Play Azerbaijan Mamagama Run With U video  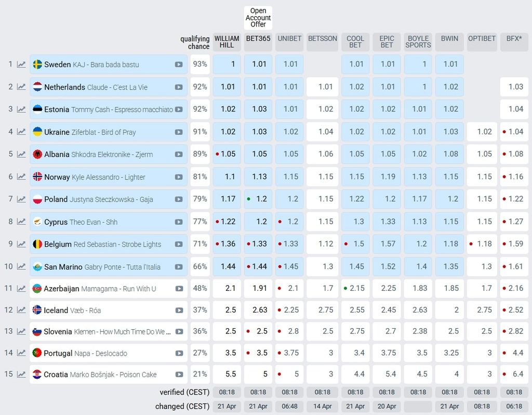179,289
